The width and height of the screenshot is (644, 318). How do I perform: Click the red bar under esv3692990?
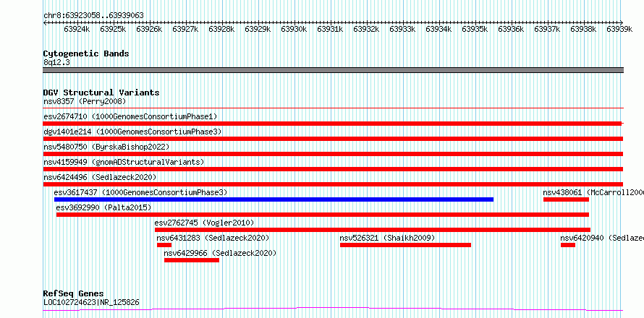[x=323, y=215]
